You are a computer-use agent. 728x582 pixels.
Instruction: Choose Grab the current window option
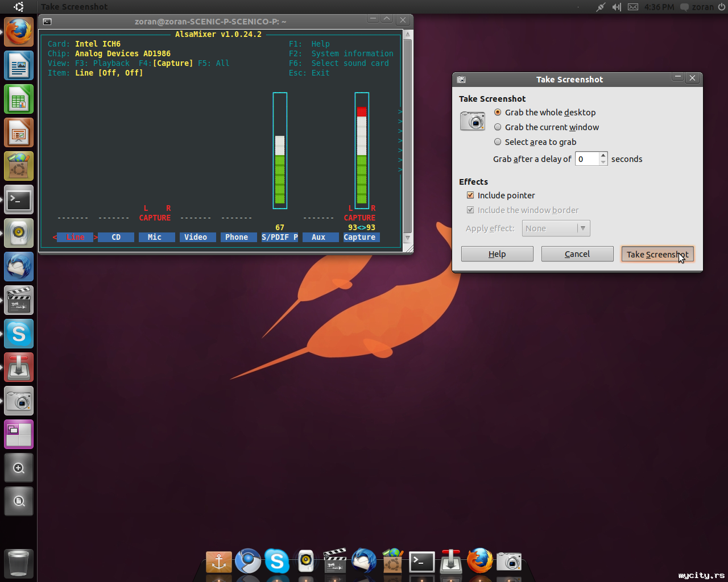(498, 127)
